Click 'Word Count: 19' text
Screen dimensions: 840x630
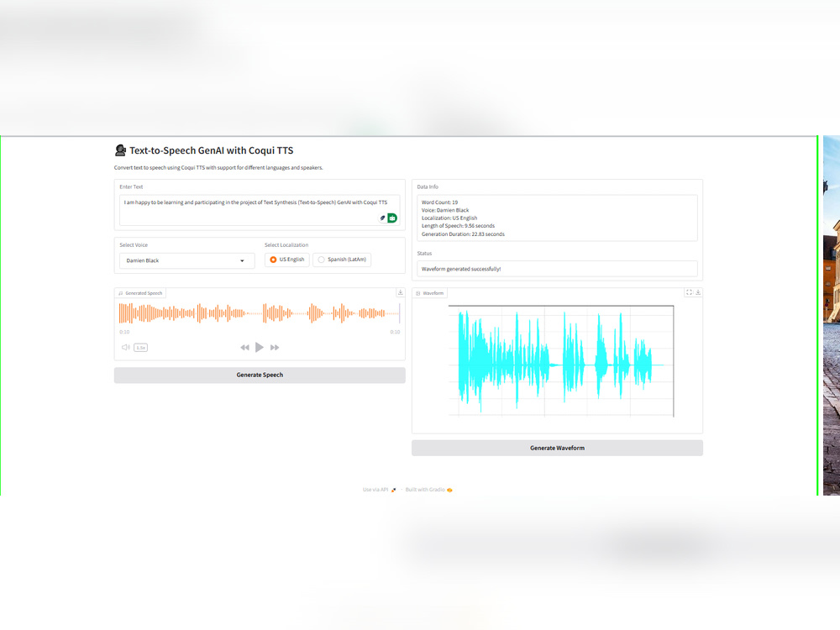pos(440,202)
